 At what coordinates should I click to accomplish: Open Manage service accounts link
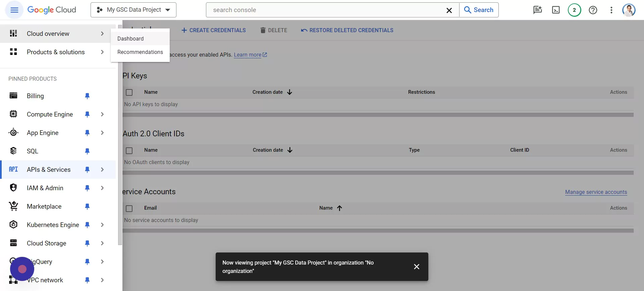pyautogui.click(x=596, y=192)
